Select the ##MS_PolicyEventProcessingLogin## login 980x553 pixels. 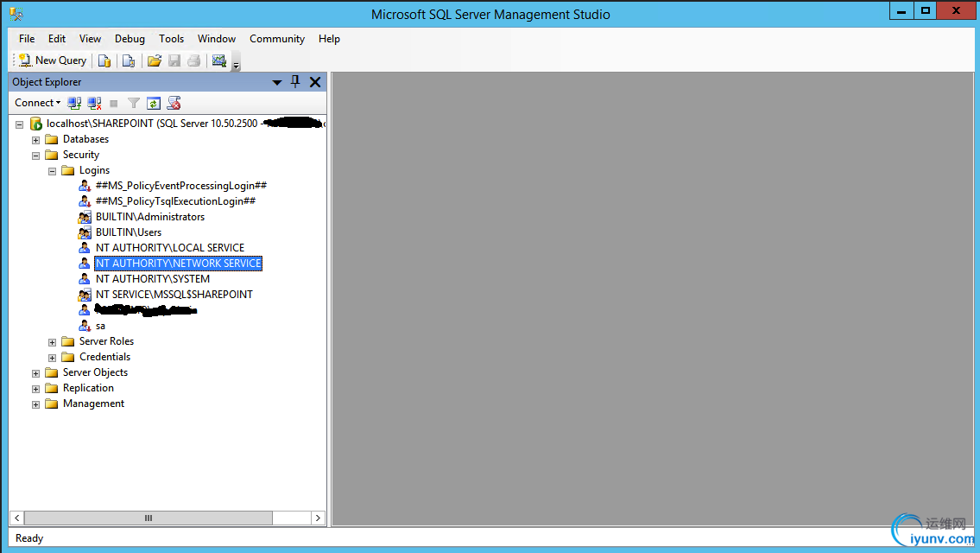[181, 185]
